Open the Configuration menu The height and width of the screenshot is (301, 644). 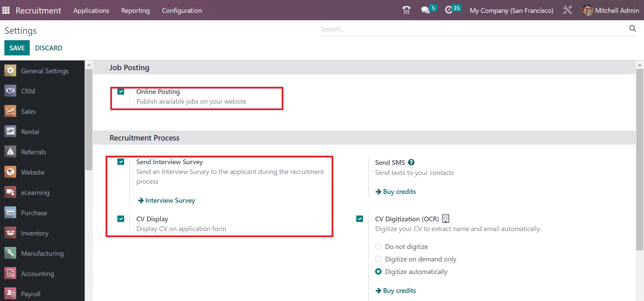point(181,10)
